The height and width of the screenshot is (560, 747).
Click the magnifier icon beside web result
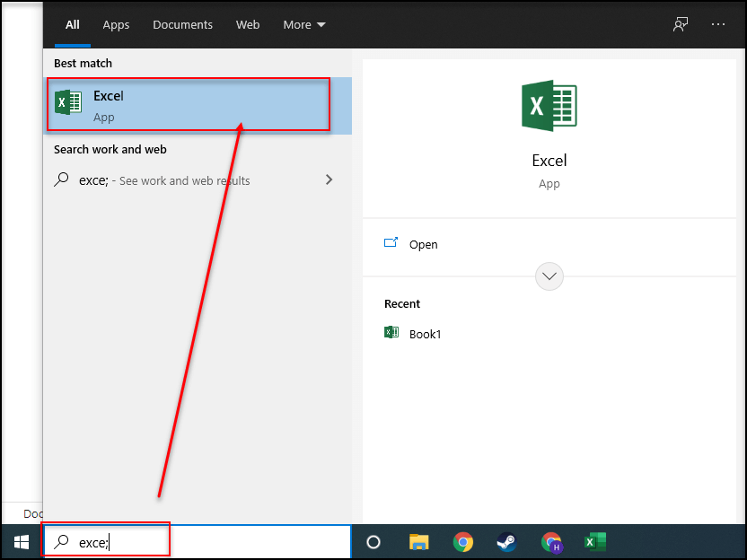click(61, 179)
